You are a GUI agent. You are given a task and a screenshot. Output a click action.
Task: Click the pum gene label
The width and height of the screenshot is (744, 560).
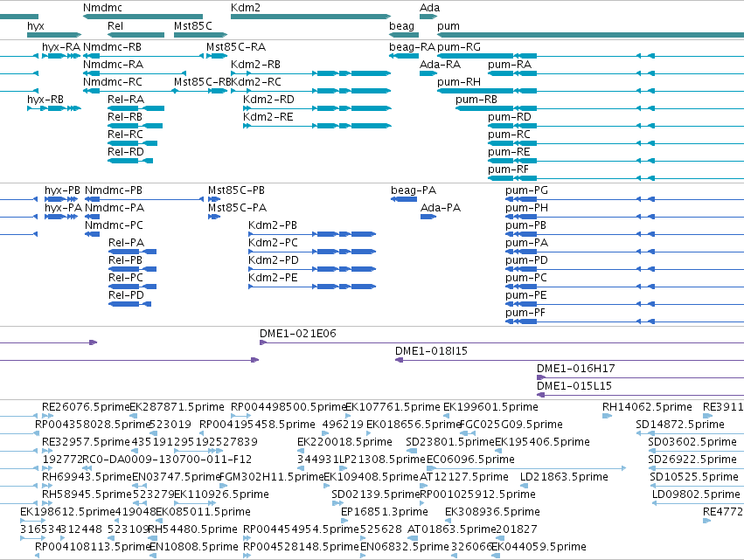[x=448, y=25]
